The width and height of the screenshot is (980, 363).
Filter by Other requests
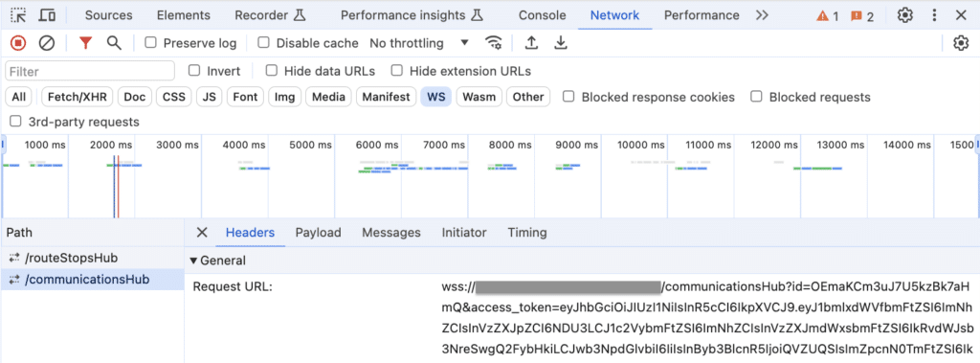[528, 97]
